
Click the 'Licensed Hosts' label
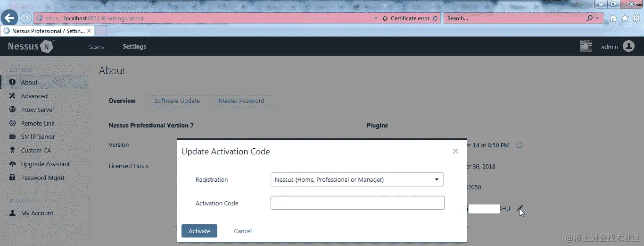coord(129,166)
